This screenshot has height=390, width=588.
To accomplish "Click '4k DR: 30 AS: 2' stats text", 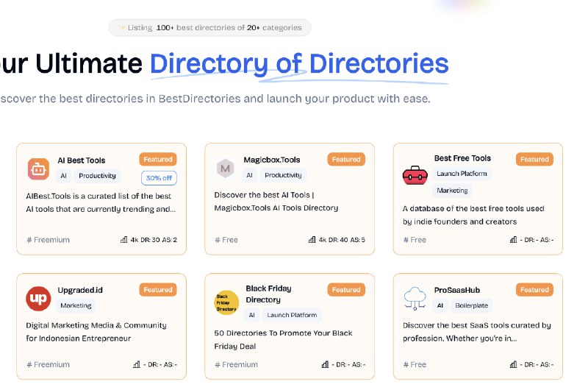I will tap(154, 240).
